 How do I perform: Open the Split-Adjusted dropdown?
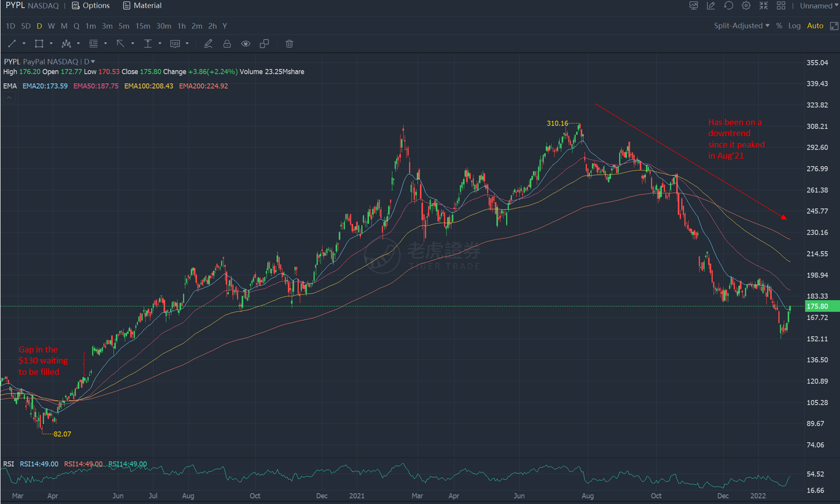[x=741, y=26]
